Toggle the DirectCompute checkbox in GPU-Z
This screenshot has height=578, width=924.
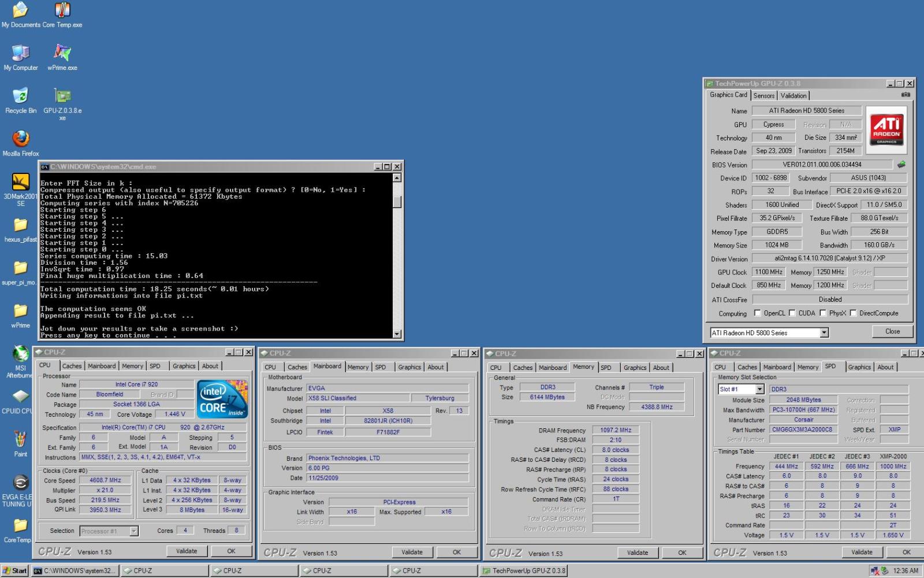click(853, 313)
